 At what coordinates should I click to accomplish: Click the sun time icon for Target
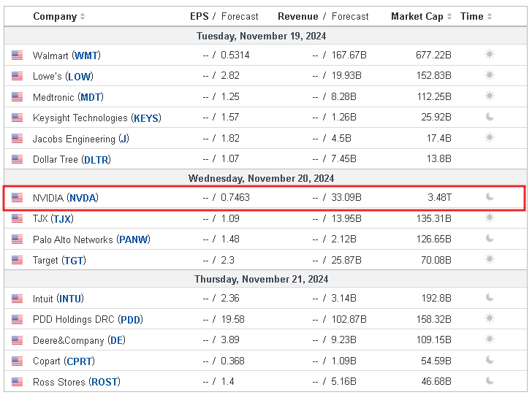(x=490, y=259)
